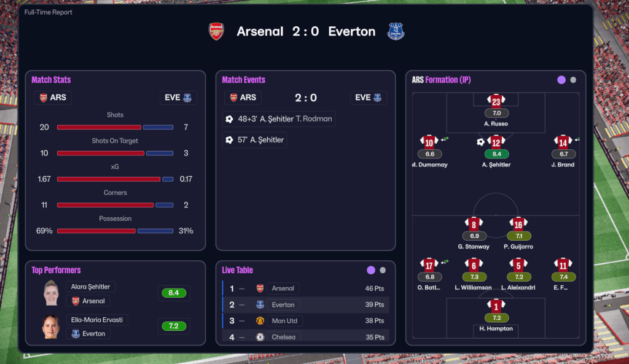Viewport: 629px width, 364px height.
Task: Open the Match Events panel heading
Action: [x=243, y=80]
